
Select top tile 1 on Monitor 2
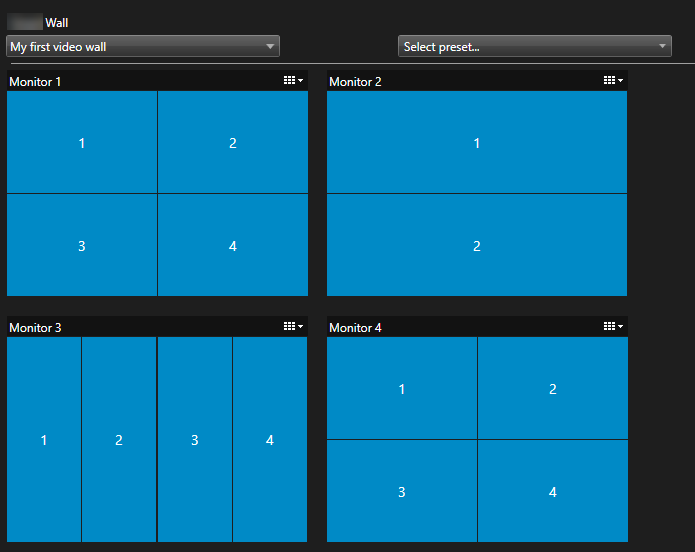[x=477, y=143]
